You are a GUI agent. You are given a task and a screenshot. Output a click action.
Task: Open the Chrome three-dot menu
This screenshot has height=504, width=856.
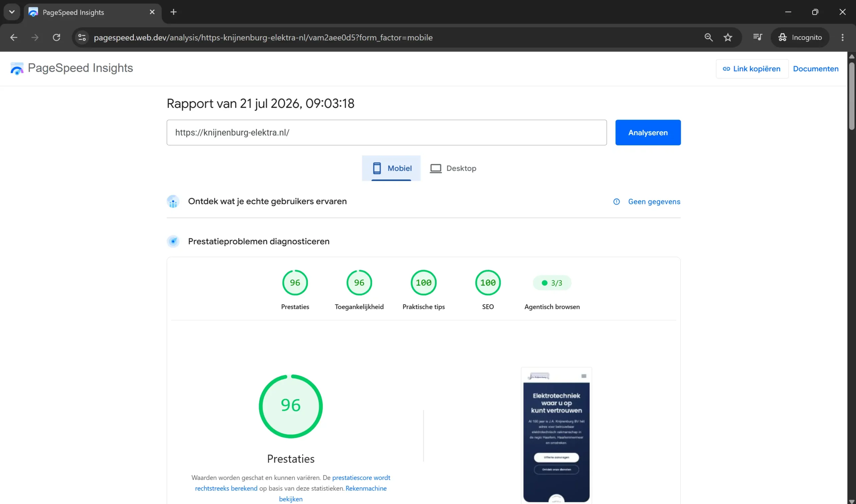point(842,37)
